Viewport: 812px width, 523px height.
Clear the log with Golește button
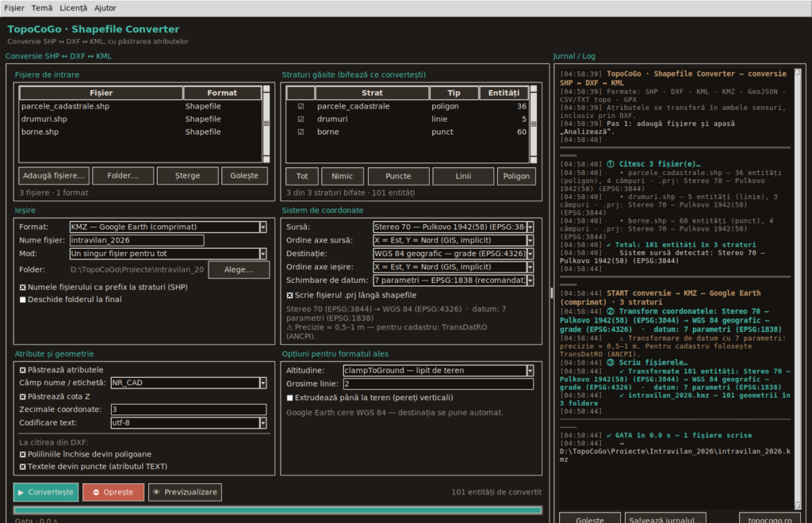point(590,517)
